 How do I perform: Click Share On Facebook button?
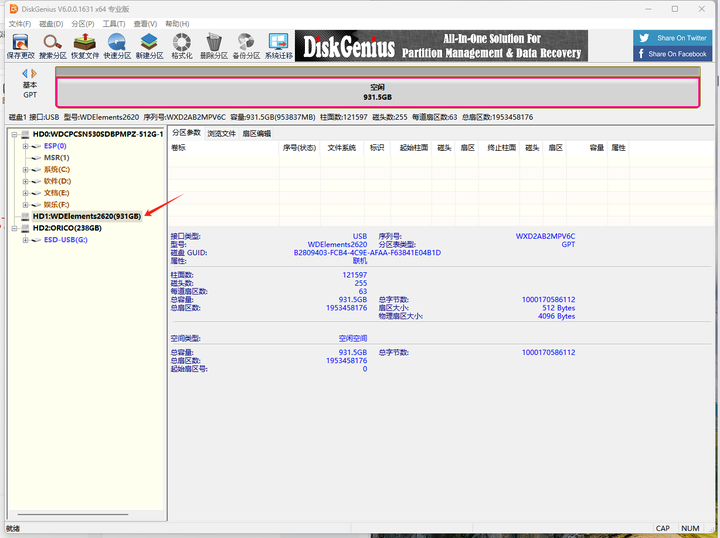(673, 54)
